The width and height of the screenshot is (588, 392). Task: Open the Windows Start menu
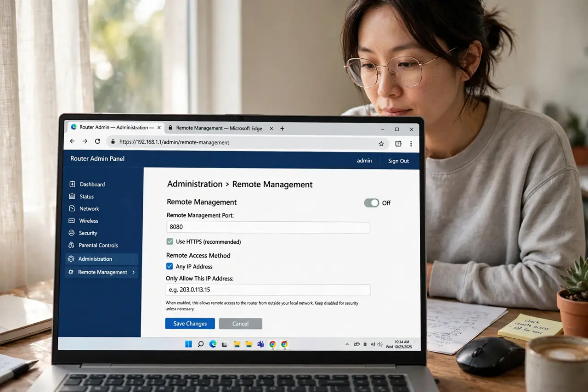pos(188,344)
